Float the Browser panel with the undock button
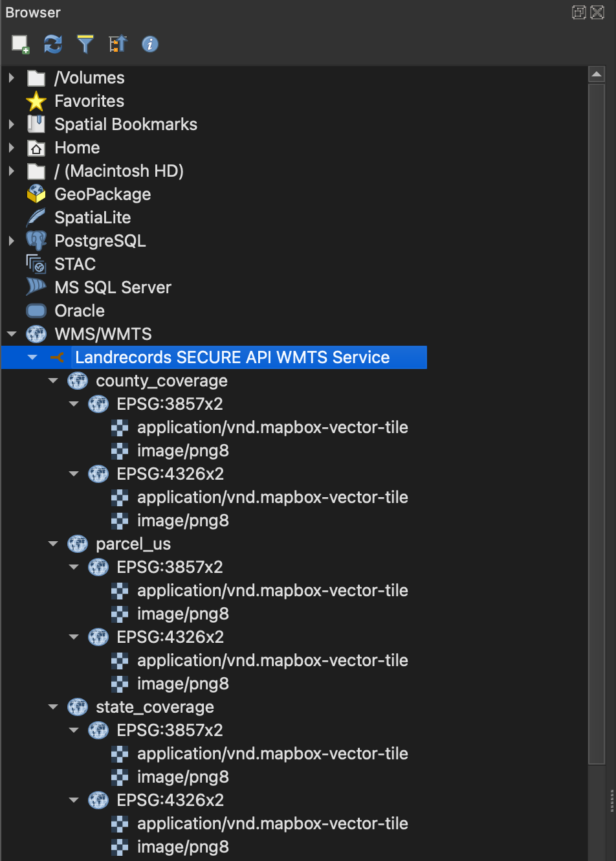Viewport: 616px width, 861px height. coord(579,12)
